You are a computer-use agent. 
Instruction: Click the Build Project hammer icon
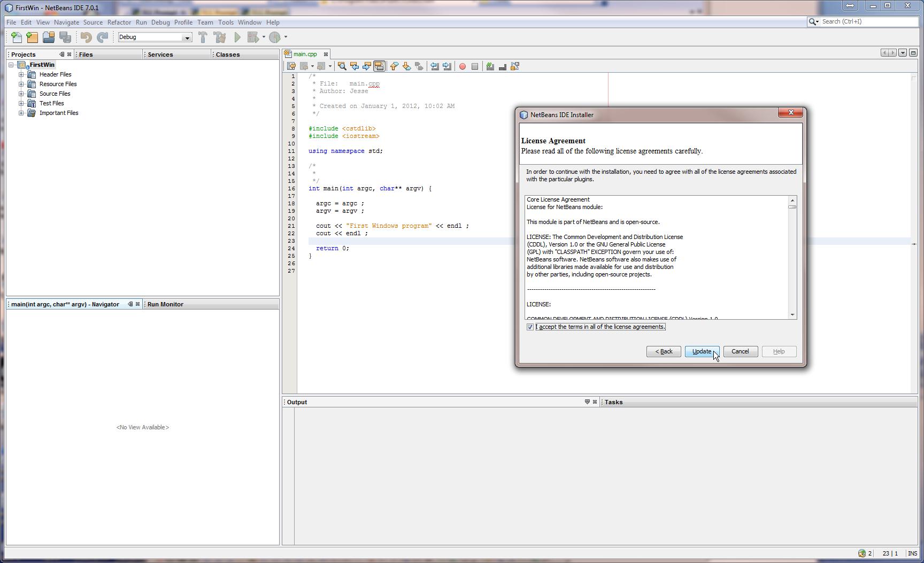[x=203, y=37]
